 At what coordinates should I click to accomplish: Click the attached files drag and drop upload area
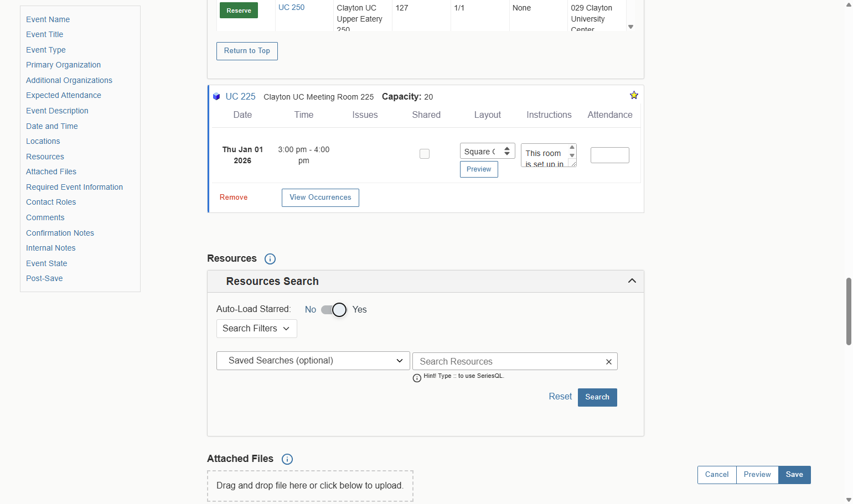(310, 486)
